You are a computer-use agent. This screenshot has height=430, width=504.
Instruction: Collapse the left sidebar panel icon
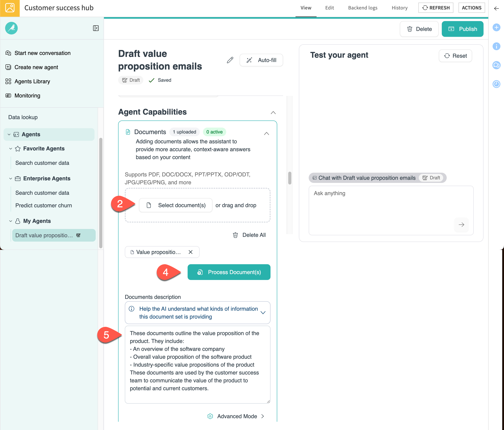click(x=96, y=28)
